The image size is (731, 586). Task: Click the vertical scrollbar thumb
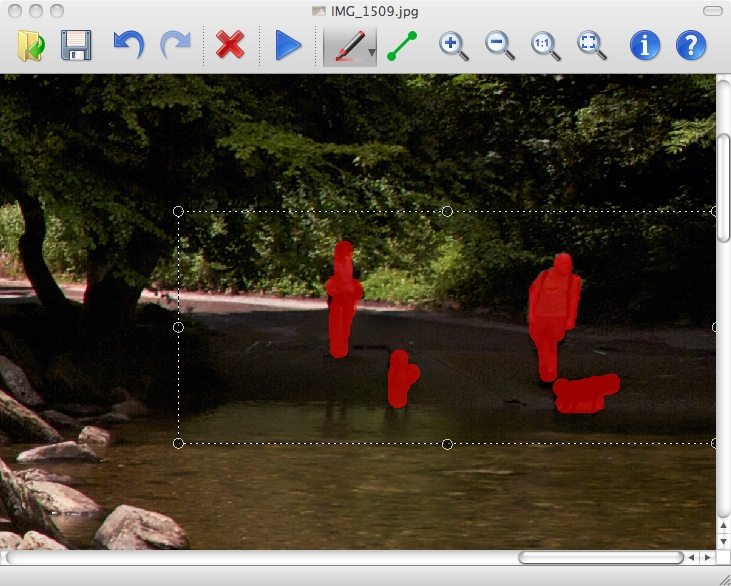click(724, 188)
